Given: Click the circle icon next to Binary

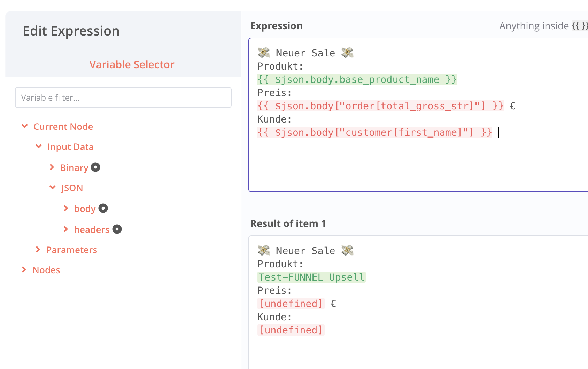Looking at the screenshot, I should (95, 167).
